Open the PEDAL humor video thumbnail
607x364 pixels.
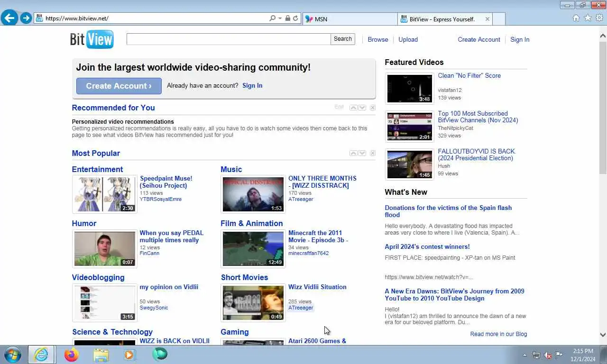tap(105, 249)
